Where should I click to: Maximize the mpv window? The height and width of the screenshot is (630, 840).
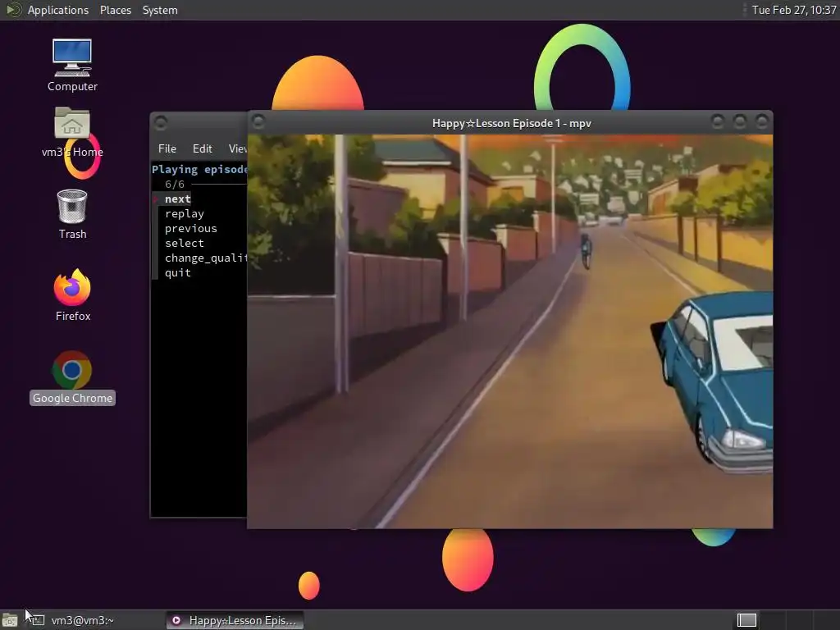[x=739, y=122]
